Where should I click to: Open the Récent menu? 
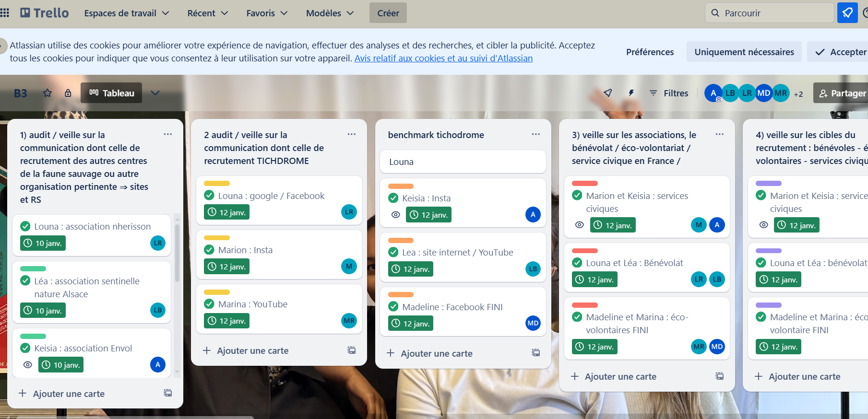click(207, 13)
